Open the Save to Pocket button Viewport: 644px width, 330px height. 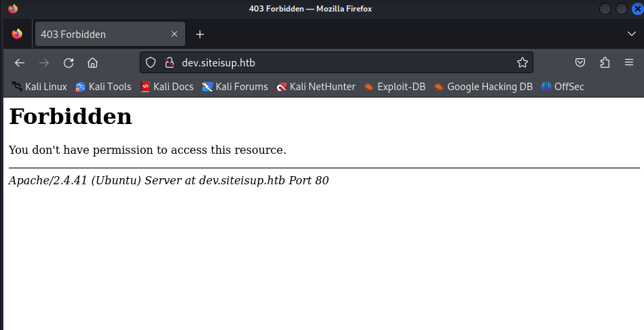click(580, 63)
